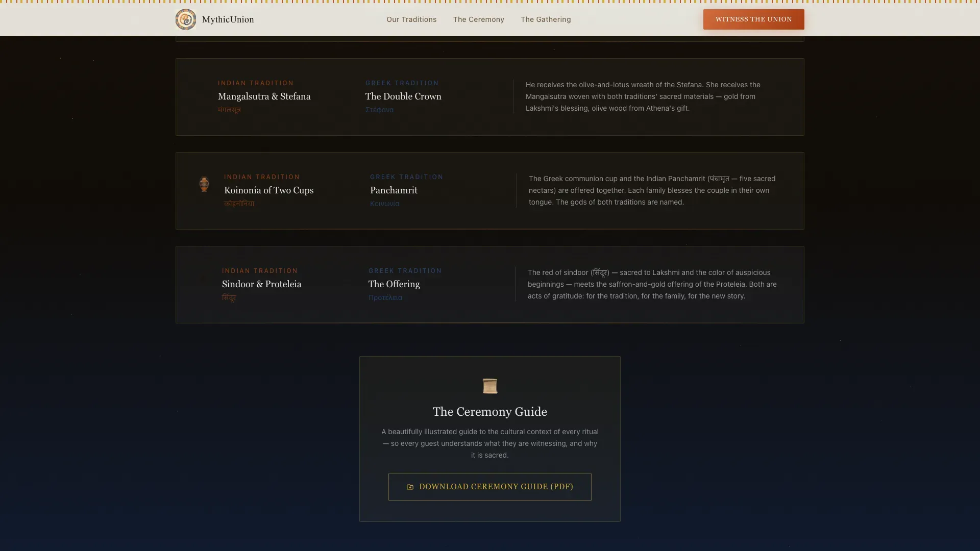Navigate to The Gathering page

(546, 19)
